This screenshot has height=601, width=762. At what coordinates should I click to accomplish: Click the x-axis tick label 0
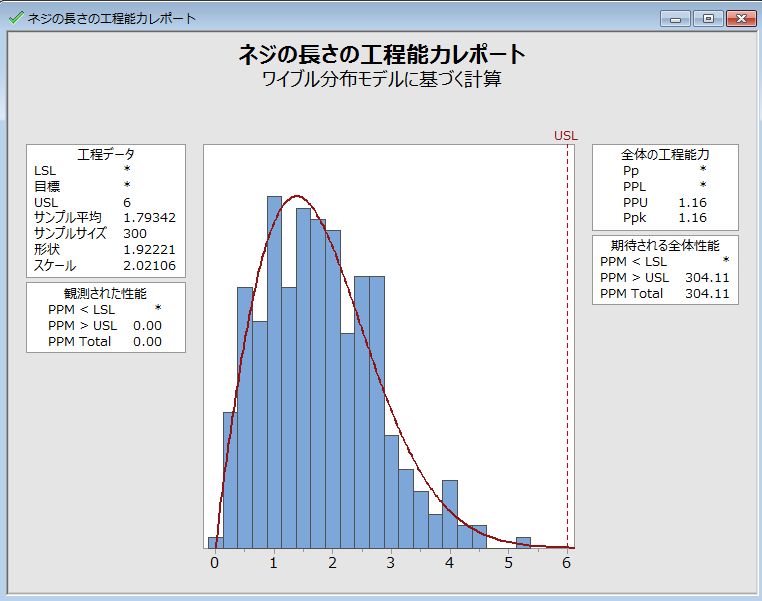click(215, 563)
